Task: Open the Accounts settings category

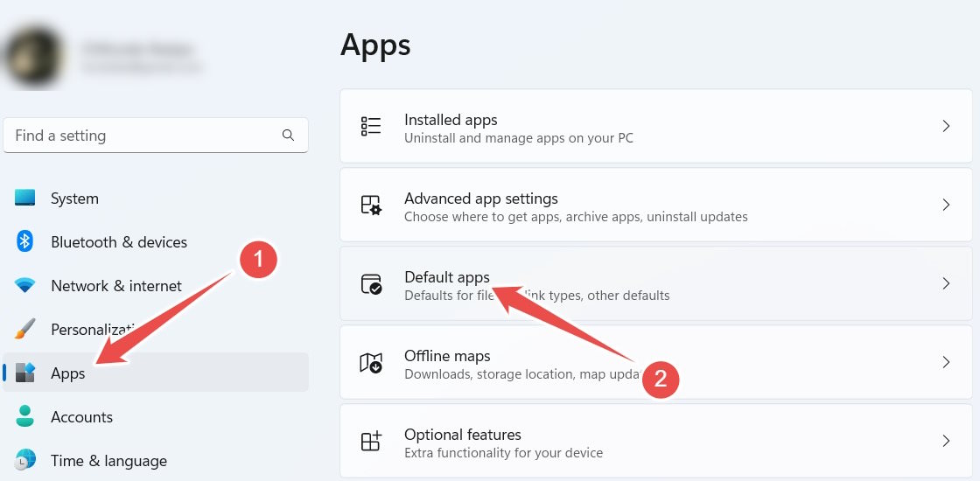Action: pos(156,416)
